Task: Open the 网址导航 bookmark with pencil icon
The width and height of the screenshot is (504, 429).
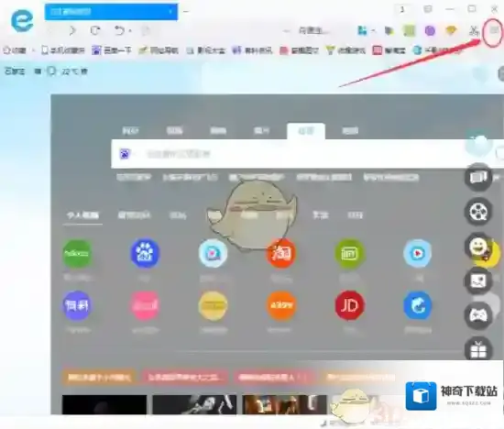Action: point(159,50)
